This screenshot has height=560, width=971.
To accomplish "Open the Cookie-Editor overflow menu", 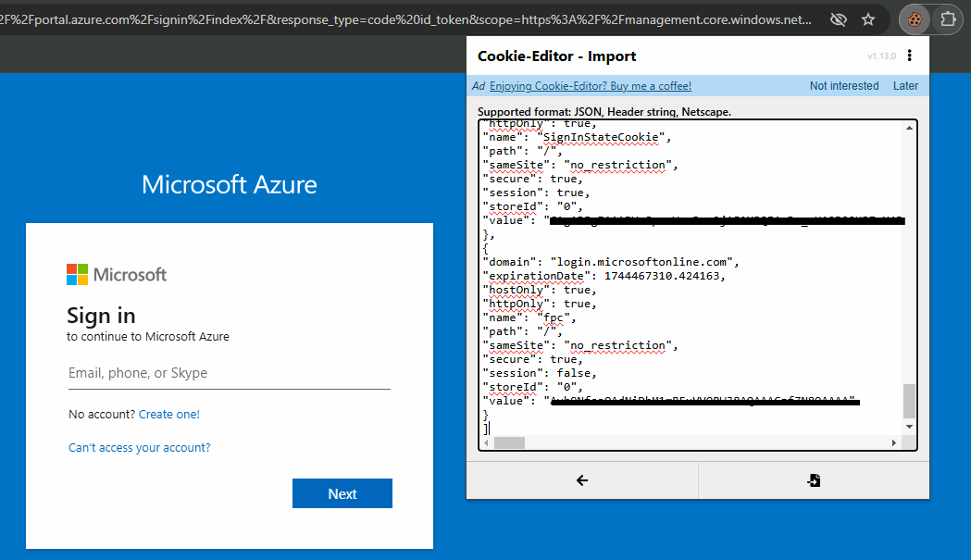I will coord(909,56).
